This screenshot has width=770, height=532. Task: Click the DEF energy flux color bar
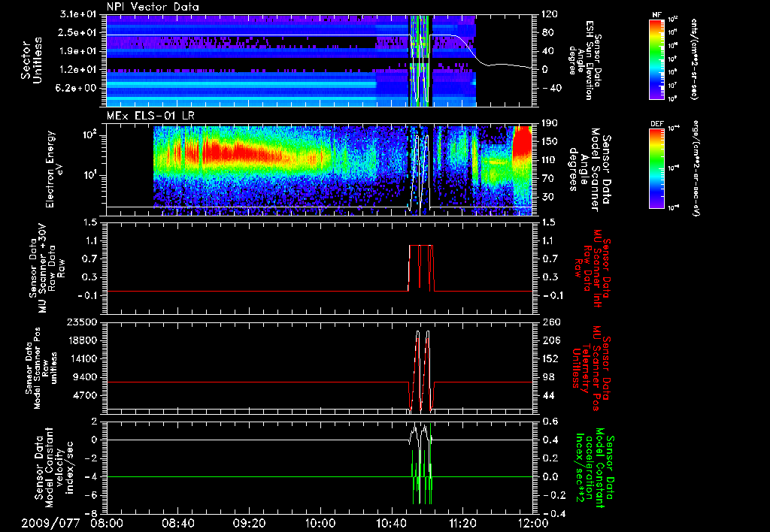[x=656, y=168]
